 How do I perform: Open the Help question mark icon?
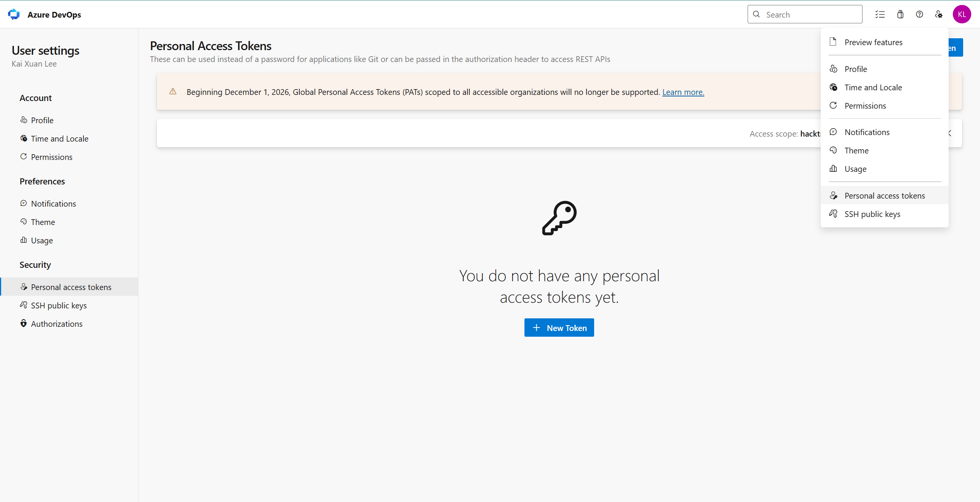(x=920, y=15)
